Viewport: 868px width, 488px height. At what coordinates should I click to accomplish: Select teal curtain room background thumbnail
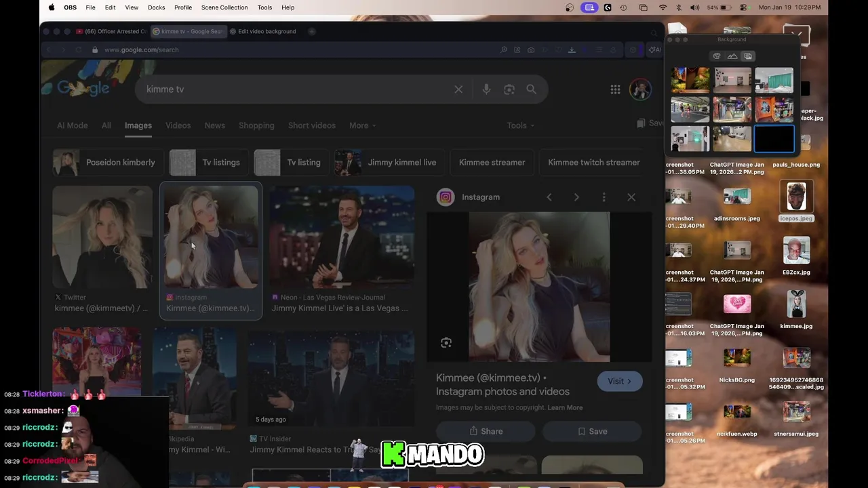point(774,80)
